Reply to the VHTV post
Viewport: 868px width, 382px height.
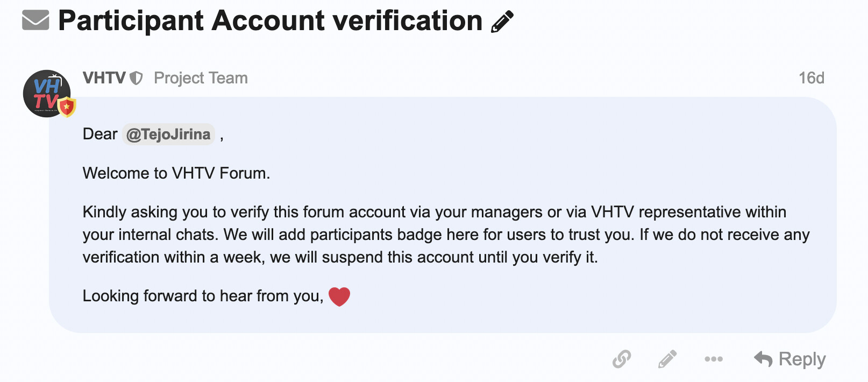pos(789,359)
